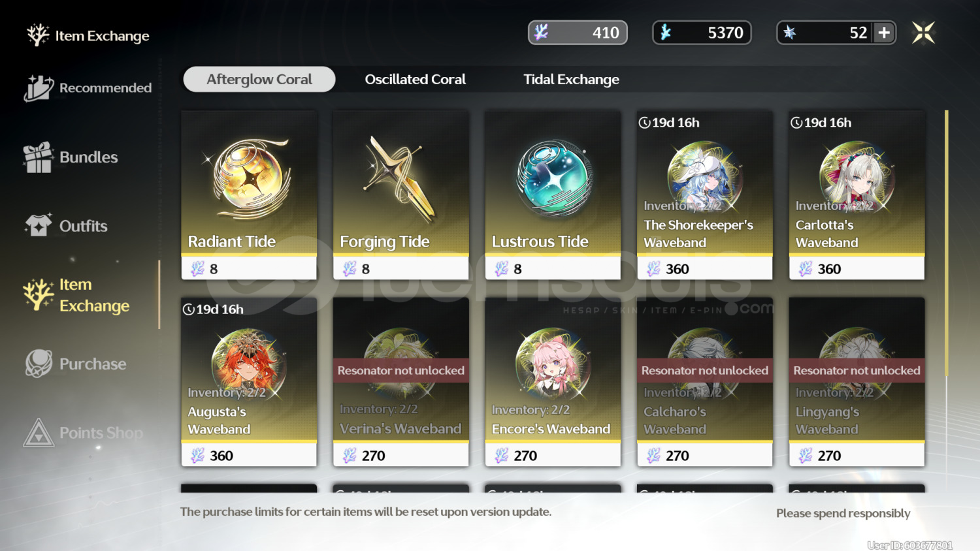Select the Purchase sidebar icon
This screenshot has height=551, width=980.
(x=39, y=364)
